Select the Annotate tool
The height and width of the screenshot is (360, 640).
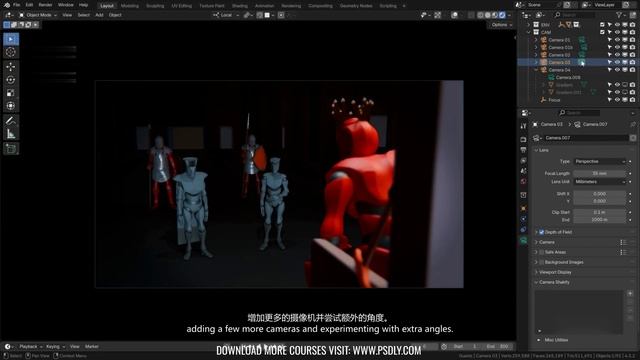click(x=11, y=121)
